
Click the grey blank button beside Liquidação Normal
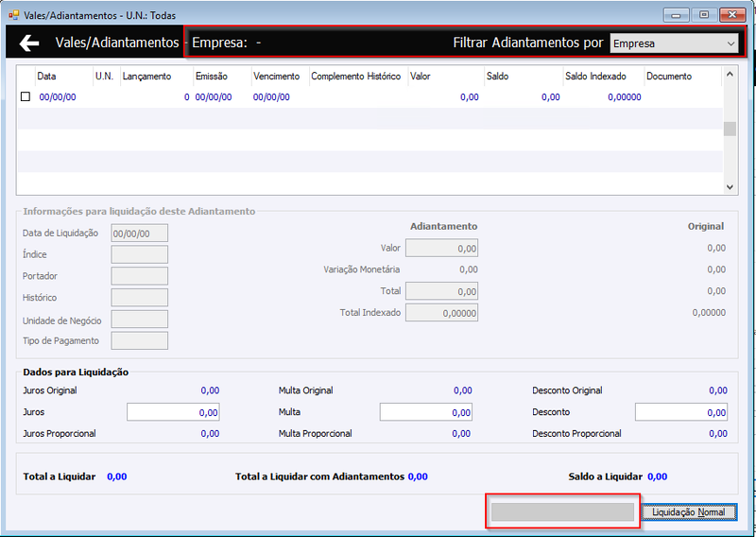click(x=562, y=511)
